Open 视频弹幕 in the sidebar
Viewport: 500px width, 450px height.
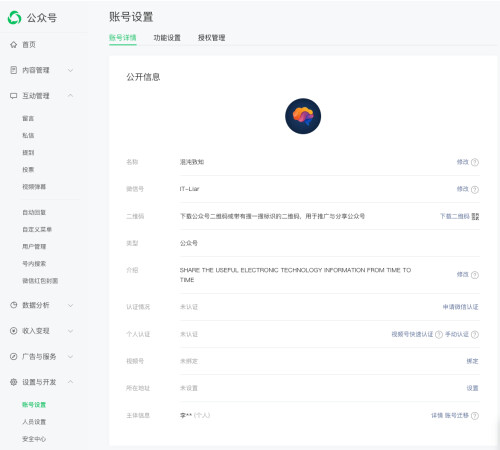[34, 187]
